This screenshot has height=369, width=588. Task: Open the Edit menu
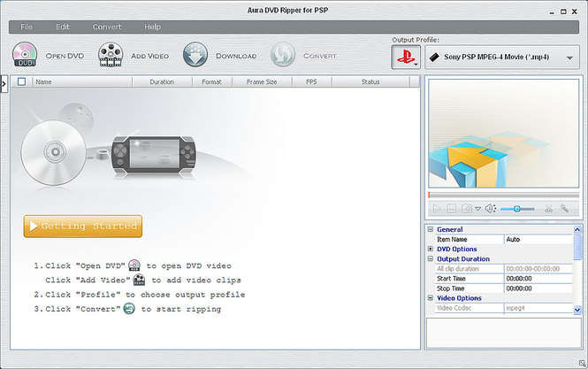pos(63,27)
